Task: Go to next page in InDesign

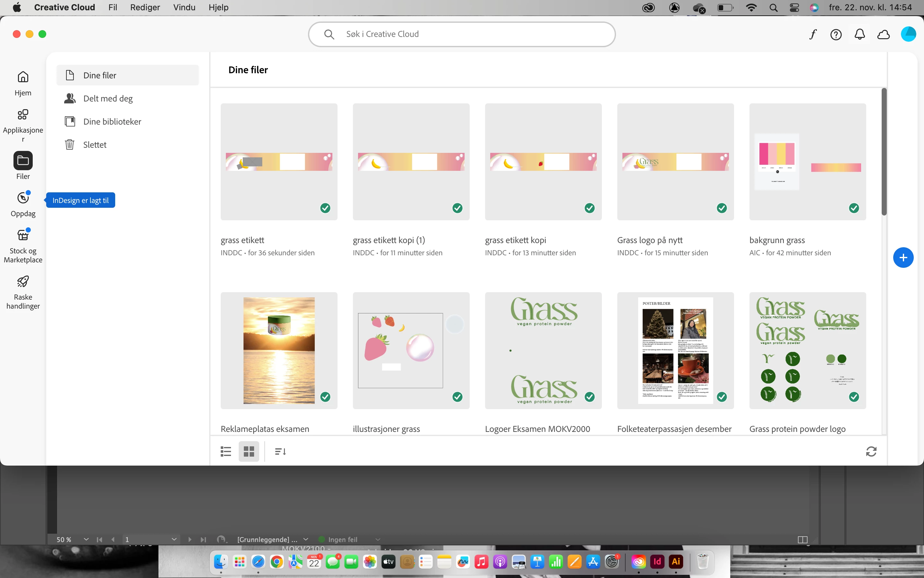Action: 190,539
